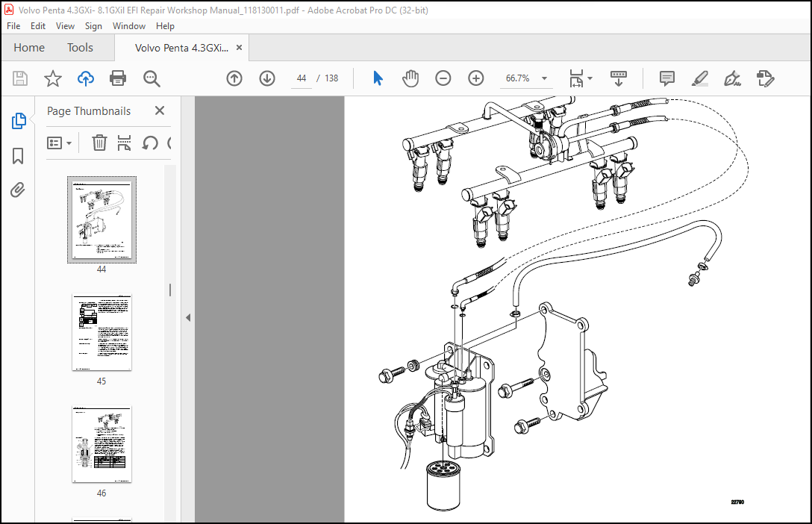Open the Bookmarks panel icon
812x524 pixels.
tap(18, 155)
